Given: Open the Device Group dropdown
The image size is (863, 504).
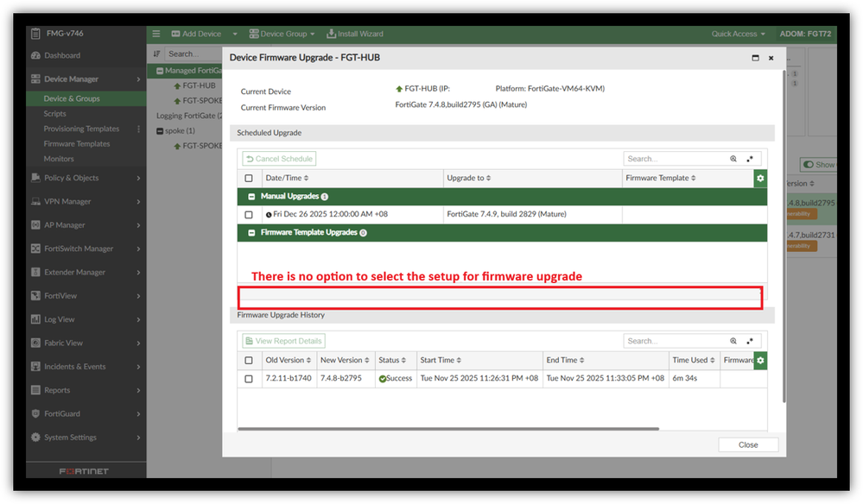Looking at the screenshot, I should [282, 34].
